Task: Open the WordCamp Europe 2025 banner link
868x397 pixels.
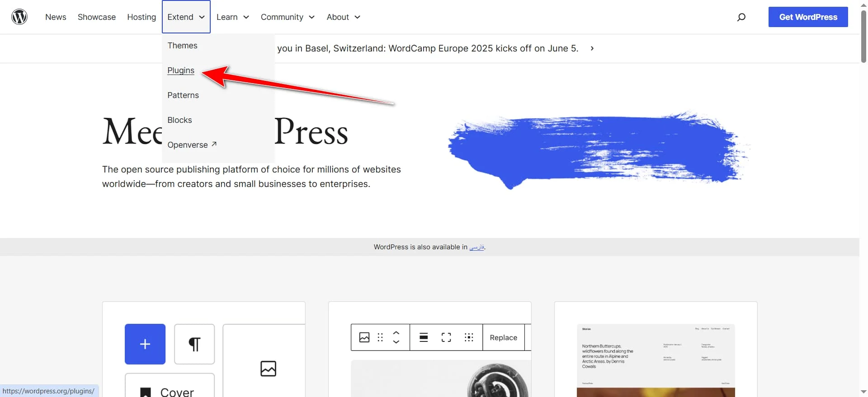Action: [428, 48]
